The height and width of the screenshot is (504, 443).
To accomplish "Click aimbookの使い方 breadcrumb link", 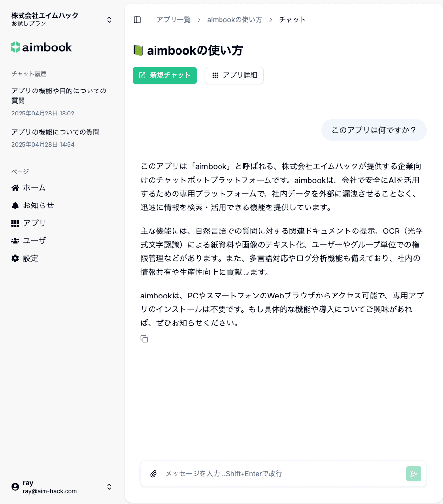I will [x=235, y=20].
